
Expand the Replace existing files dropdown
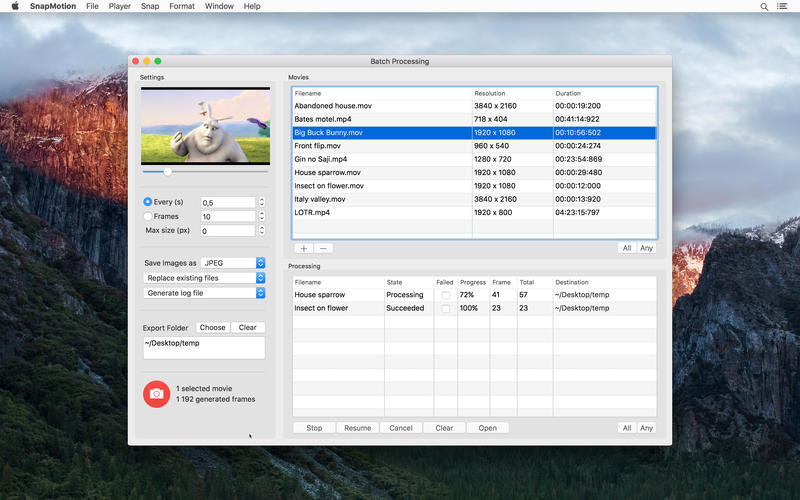[x=204, y=278]
